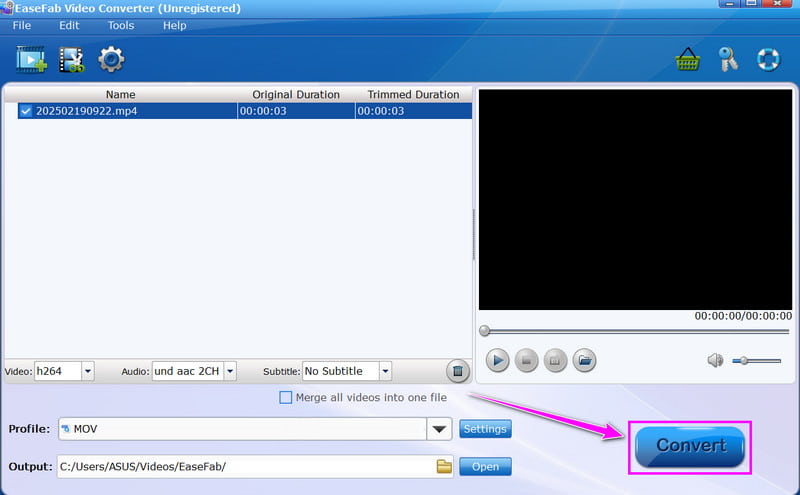Screen dimensions: 800x495
Task: Click the Name column header
Action: [120, 94]
